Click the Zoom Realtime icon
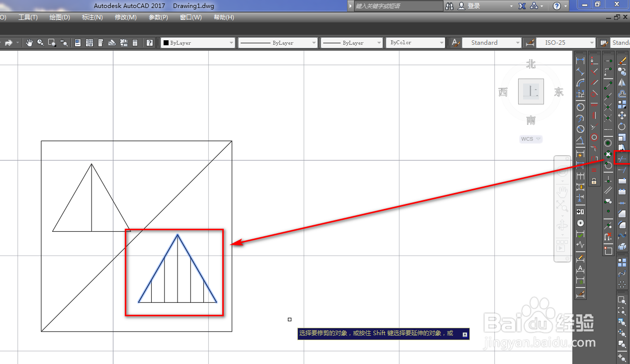The width and height of the screenshot is (630, 364). 41,43
